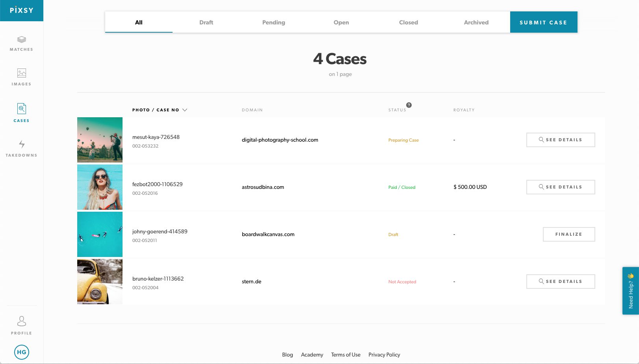
Task: Open the Need Help side widget
Action: [630, 291]
